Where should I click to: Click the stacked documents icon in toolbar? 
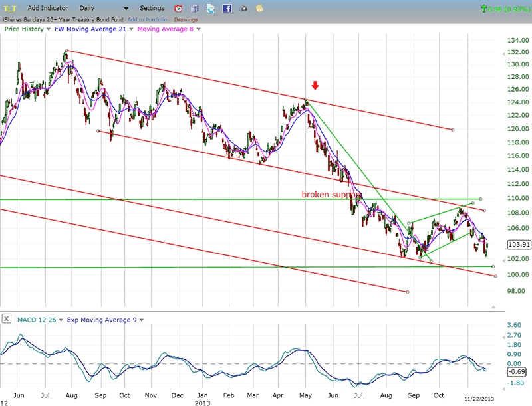194,9
